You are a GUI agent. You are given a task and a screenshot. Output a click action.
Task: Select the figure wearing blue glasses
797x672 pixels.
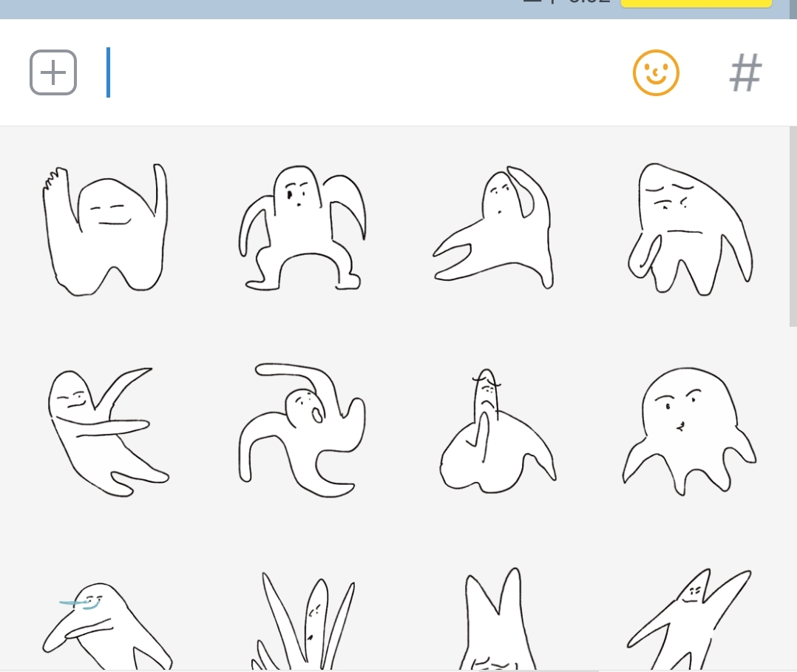point(107,626)
